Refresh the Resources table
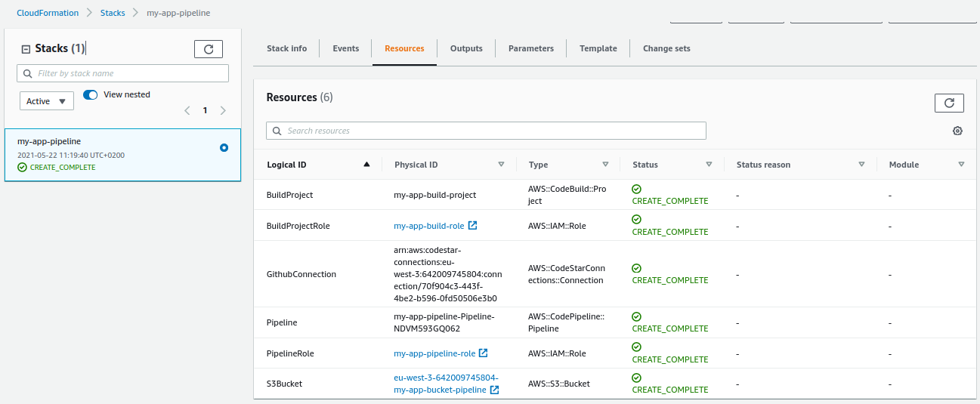 949,103
